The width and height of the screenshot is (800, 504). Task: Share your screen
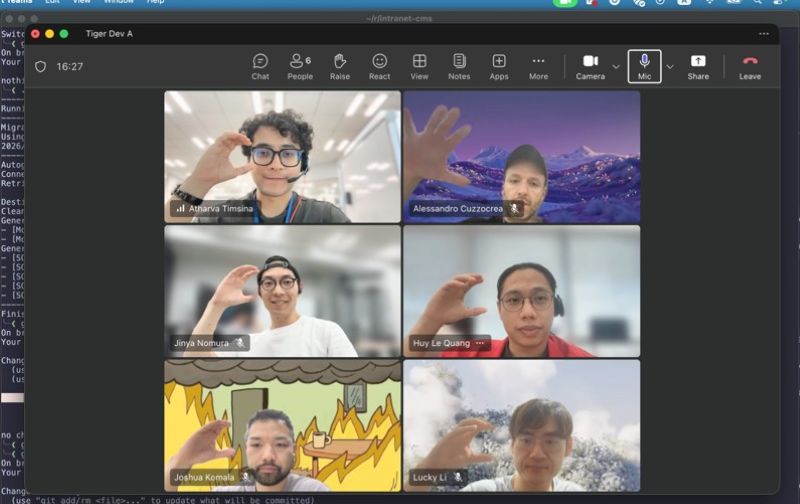[698, 67]
